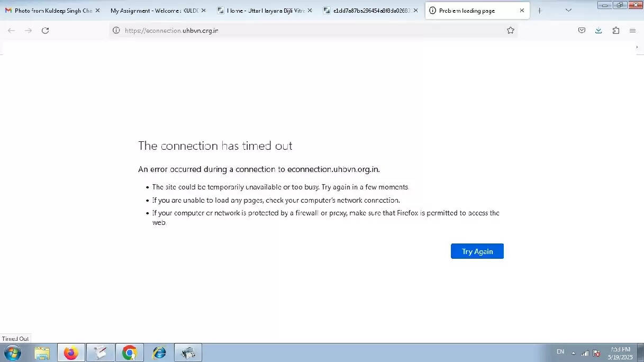Open the Firefox downloads panel
The height and width of the screenshot is (362, 644).
(598, 31)
